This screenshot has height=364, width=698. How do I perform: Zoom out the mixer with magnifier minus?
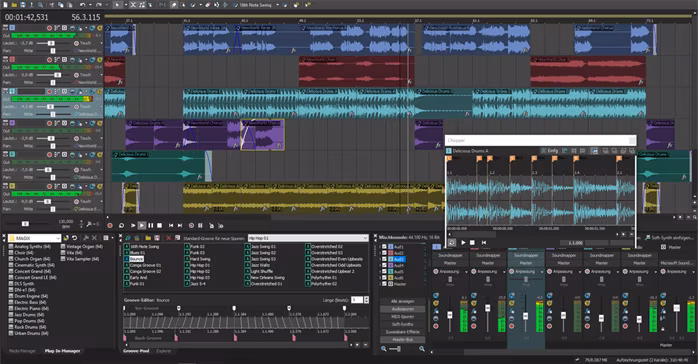pos(383,349)
